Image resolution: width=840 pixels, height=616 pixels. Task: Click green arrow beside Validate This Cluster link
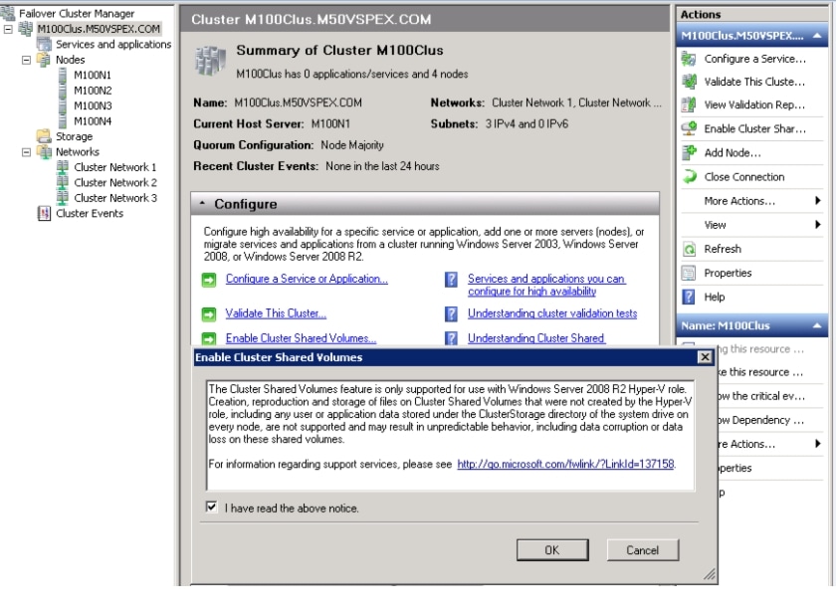point(209,314)
